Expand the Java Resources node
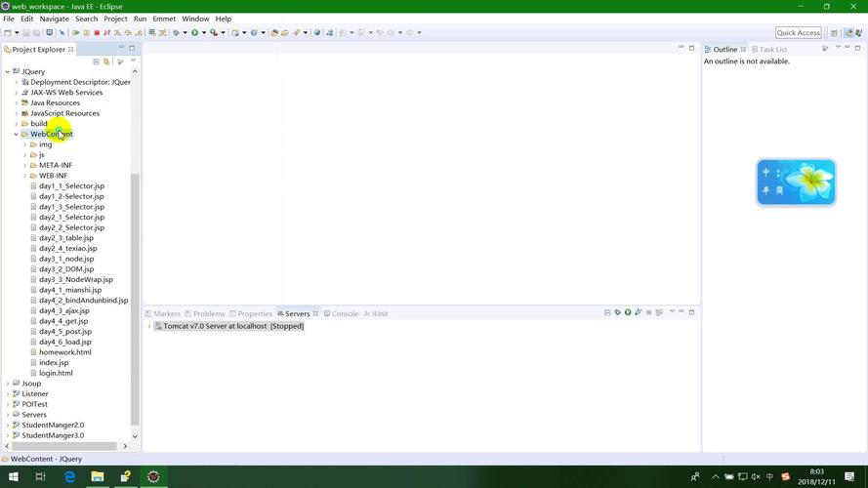This screenshot has width=868, height=488. [x=16, y=102]
